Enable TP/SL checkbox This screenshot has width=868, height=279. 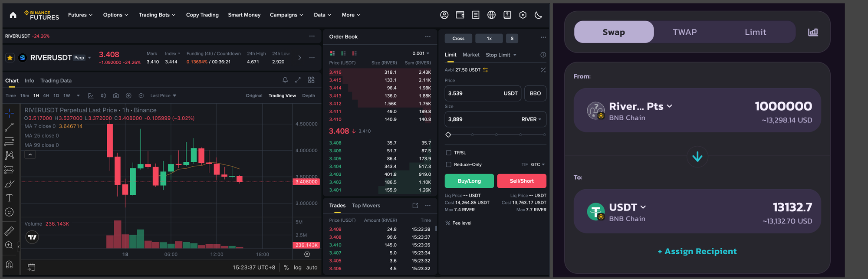pos(449,153)
